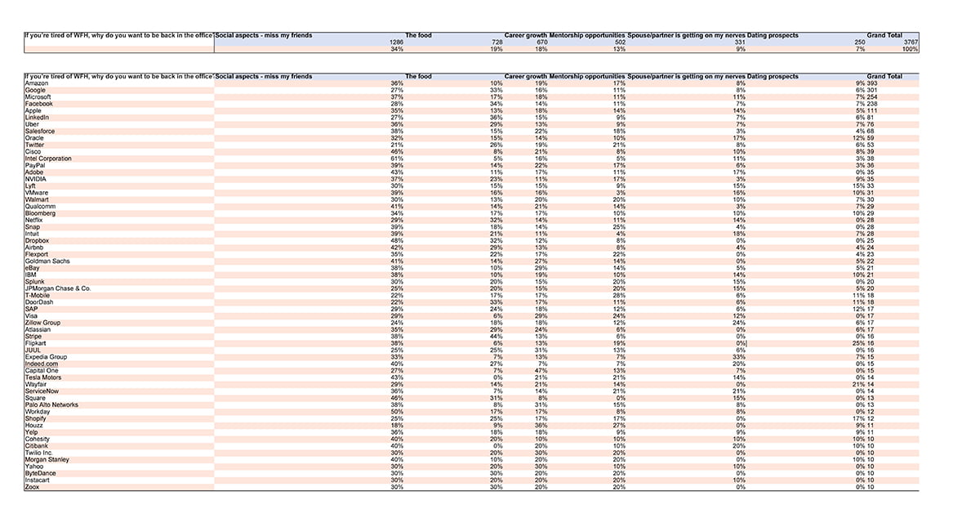Select the NVIDIA company cell

(x=36, y=179)
